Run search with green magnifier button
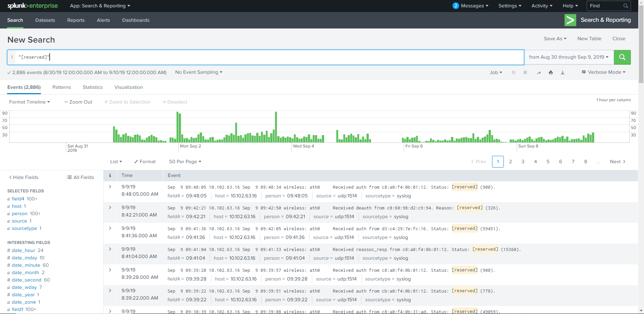644x314 pixels. [x=622, y=57]
